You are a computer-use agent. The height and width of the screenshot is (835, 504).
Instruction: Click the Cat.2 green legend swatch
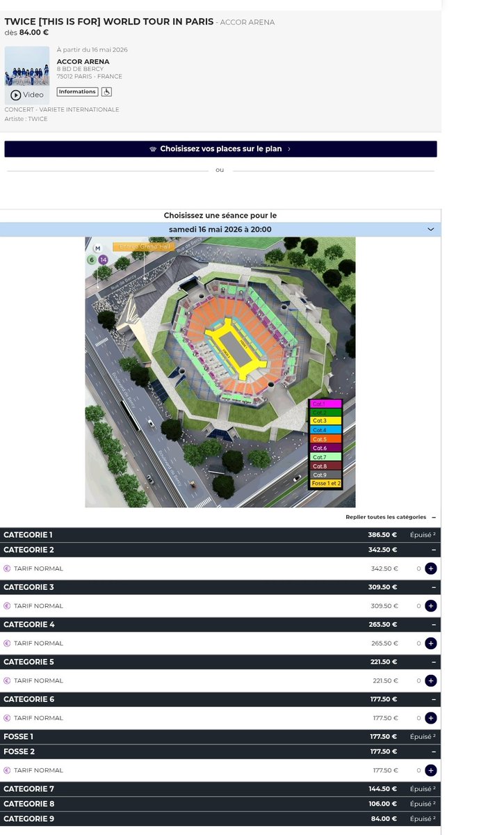click(326, 413)
